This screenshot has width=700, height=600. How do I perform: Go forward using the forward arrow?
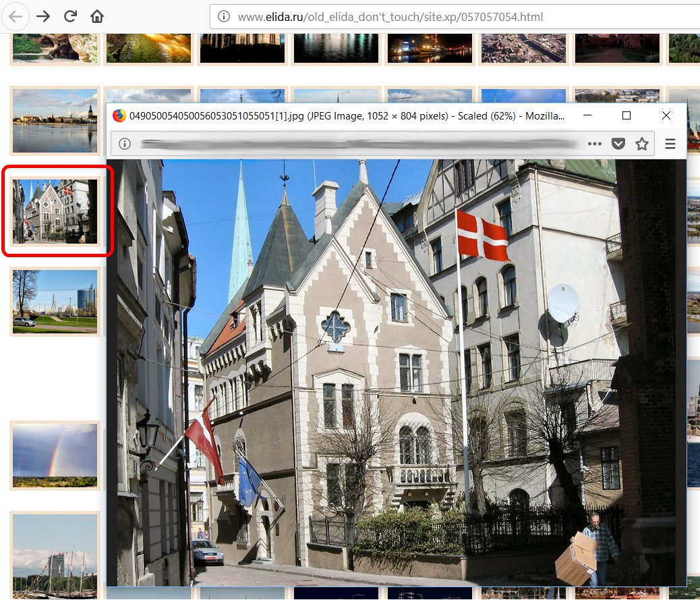(43, 17)
